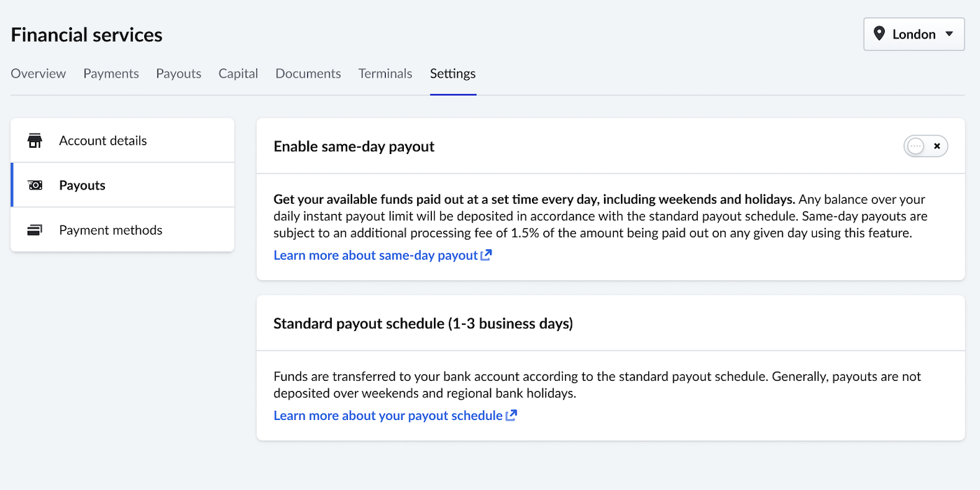The height and width of the screenshot is (490, 980).
Task: Open the Documents tab
Action: tap(308, 73)
